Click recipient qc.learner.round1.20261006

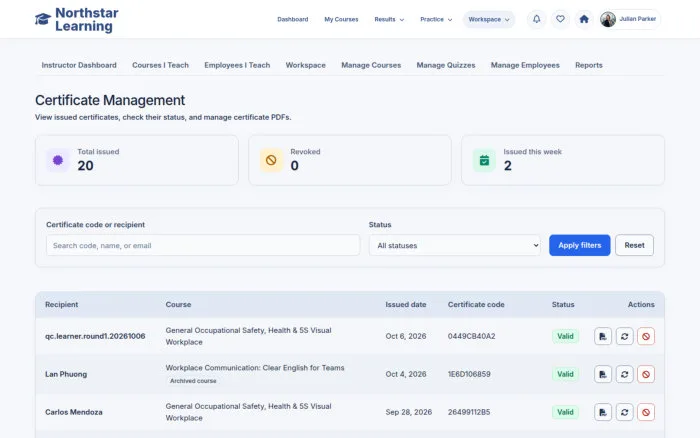(x=95, y=336)
